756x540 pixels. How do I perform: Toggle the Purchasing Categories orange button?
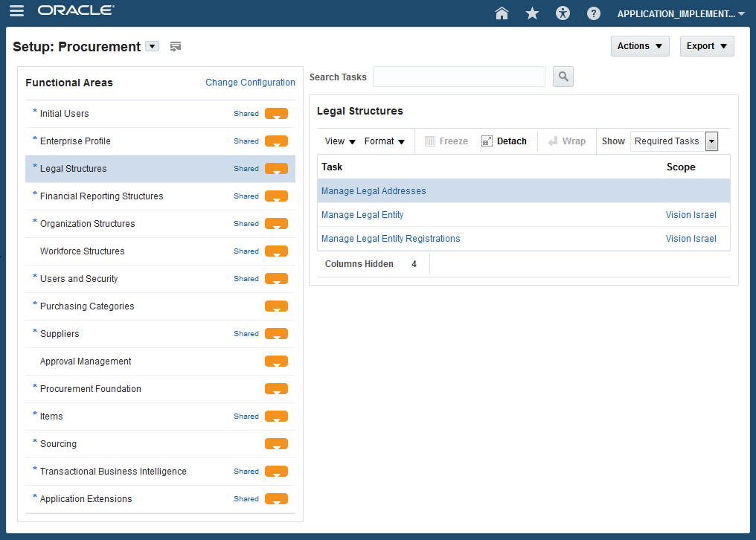276,306
